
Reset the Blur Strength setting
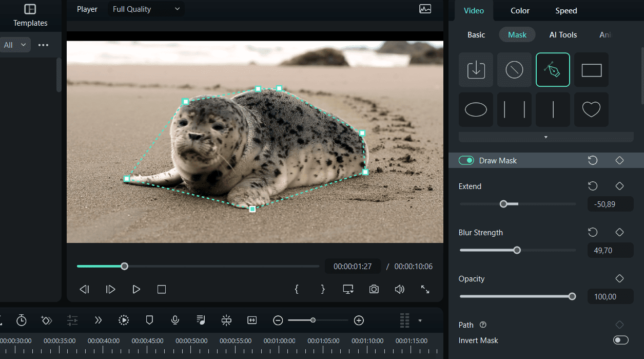coord(593,232)
